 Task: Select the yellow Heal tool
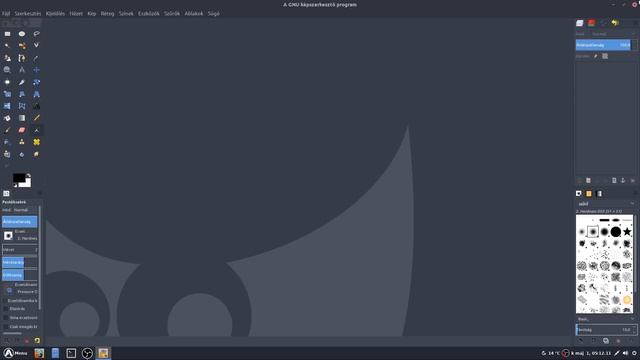pyautogui.click(x=36, y=142)
